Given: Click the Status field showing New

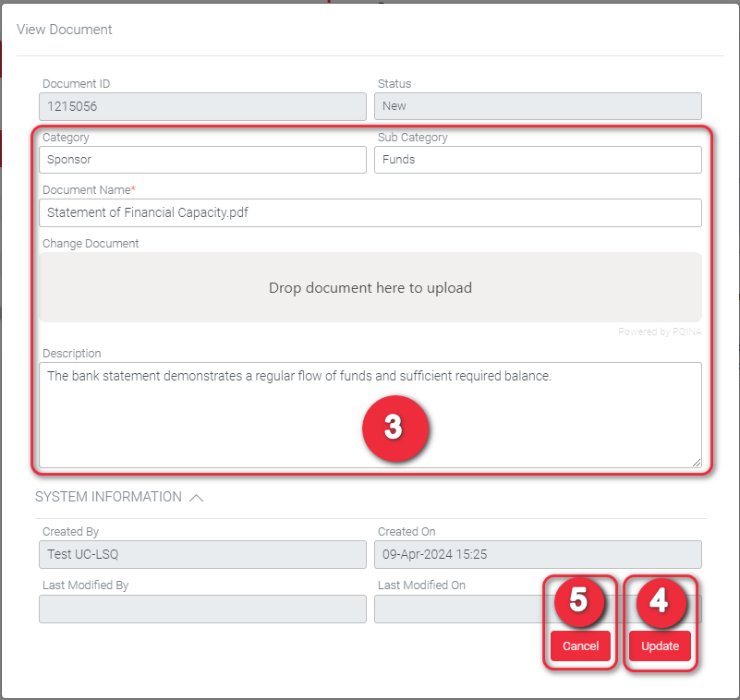Looking at the screenshot, I should 537,106.
